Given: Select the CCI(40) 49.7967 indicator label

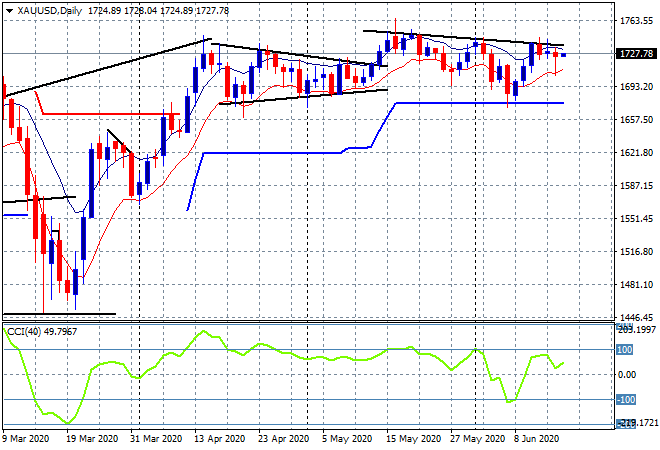Looking at the screenshot, I should [x=42, y=332].
